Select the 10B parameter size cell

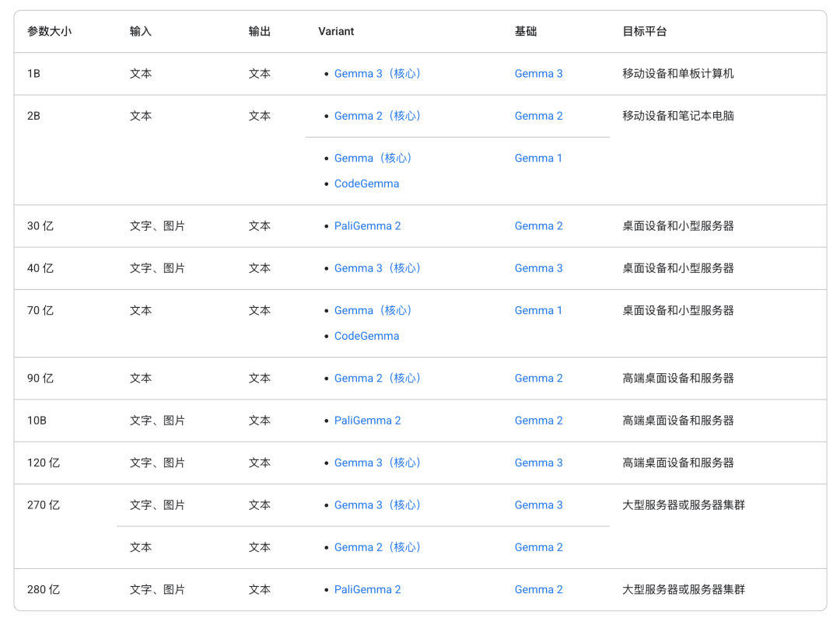37,421
